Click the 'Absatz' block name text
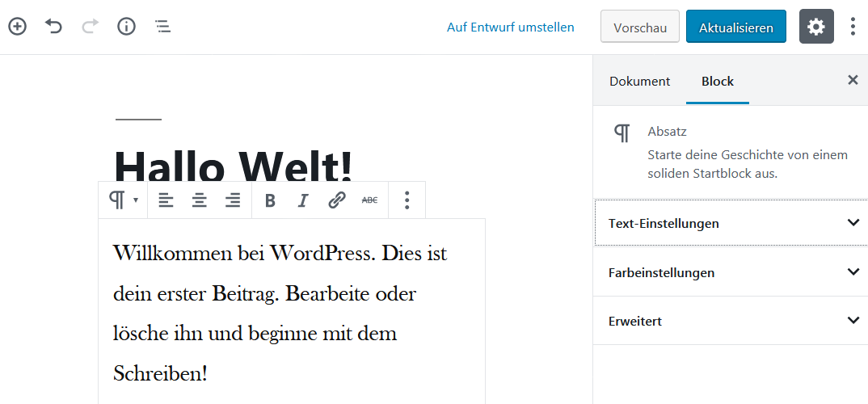The height and width of the screenshot is (404, 868). click(667, 132)
